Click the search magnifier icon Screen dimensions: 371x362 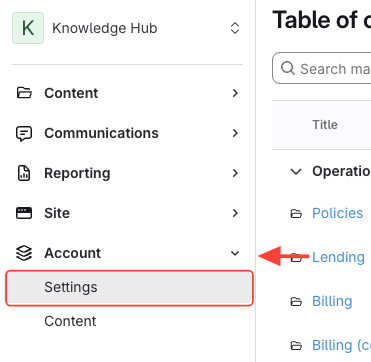(288, 68)
